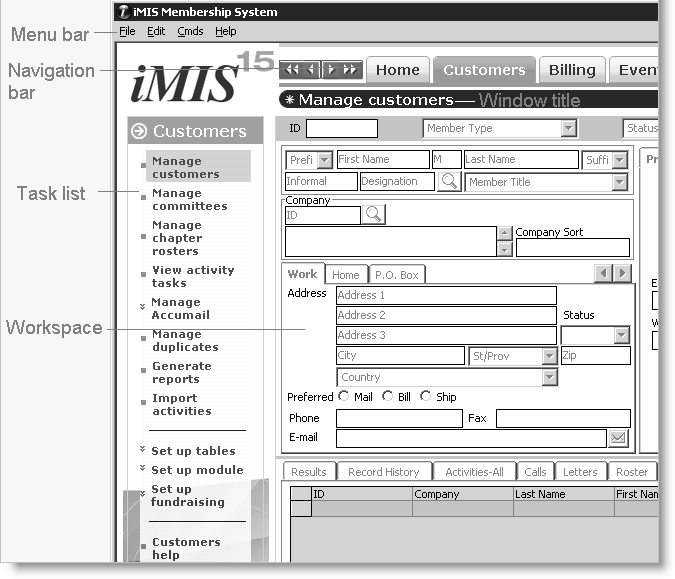
Task: Open the Prefix dropdown
Action: (325, 160)
